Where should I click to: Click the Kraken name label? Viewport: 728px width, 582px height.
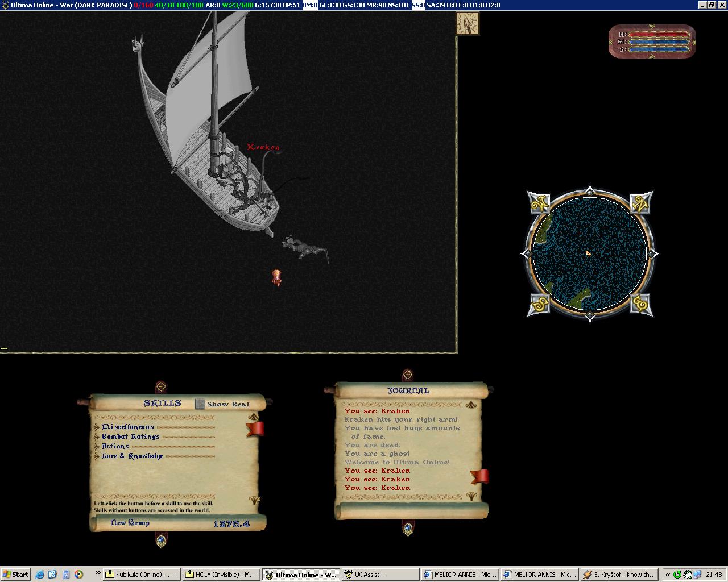[263, 147]
